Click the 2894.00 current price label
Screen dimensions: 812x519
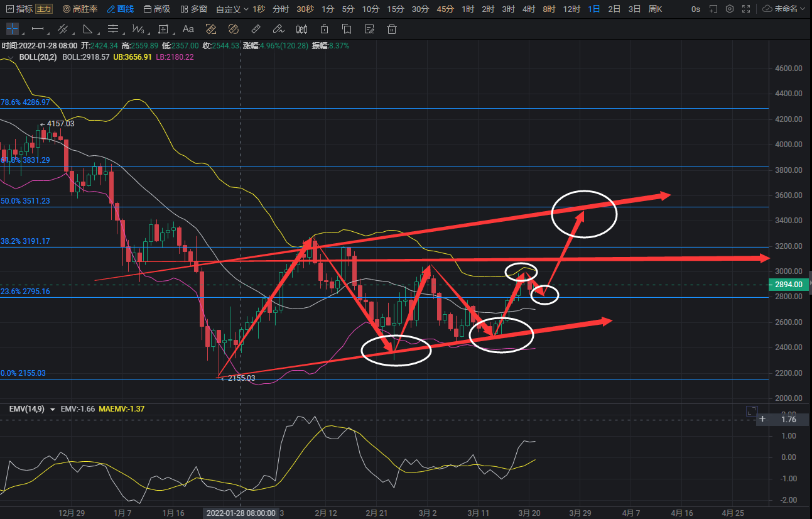(x=789, y=285)
